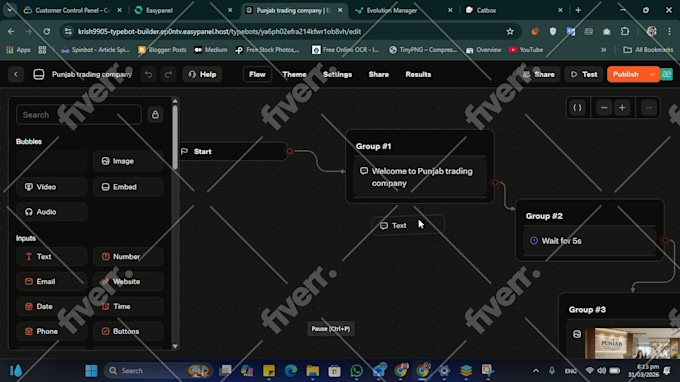
Task: Open File Explorer from the taskbar
Action: (x=313, y=371)
